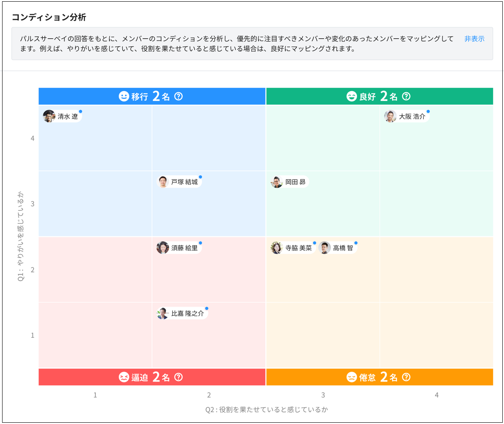Toggle the blue notification dot on 清水 遼
The height and width of the screenshot is (424, 504).
pos(81,111)
